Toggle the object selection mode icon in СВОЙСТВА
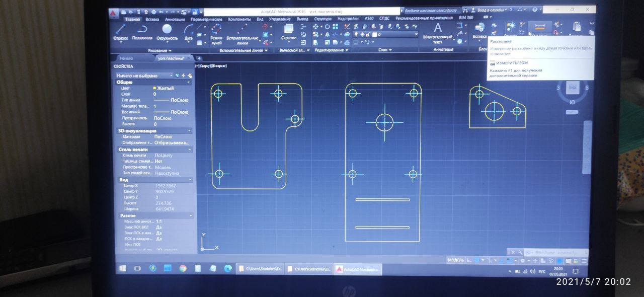 click(x=177, y=76)
